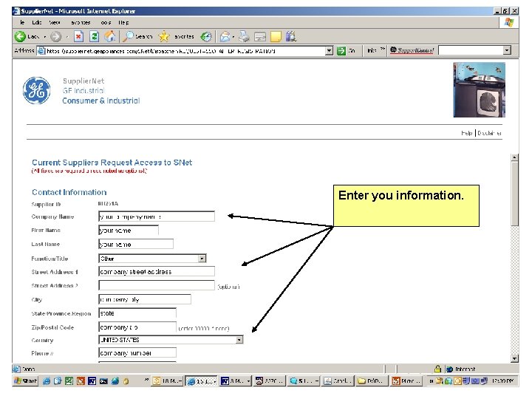Image resolution: width=532 pixels, height=399 pixels.
Task: Click the page scroll down arrow
Action: [515, 358]
